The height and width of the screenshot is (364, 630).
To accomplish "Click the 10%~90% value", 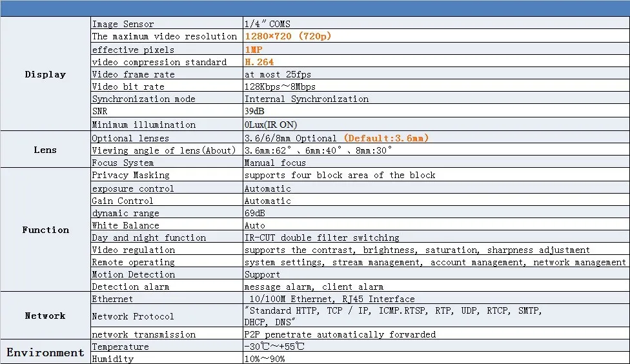I will [x=265, y=358].
